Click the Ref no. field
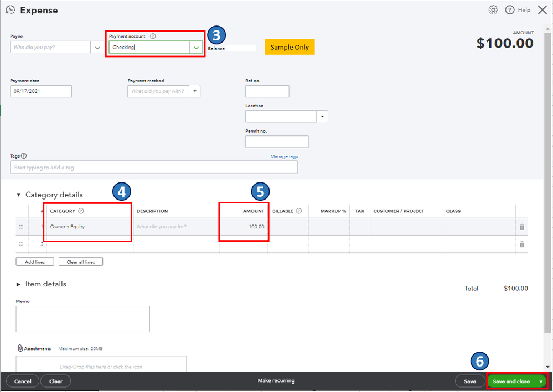This screenshot has width=553, height=392. coord(267,91)
